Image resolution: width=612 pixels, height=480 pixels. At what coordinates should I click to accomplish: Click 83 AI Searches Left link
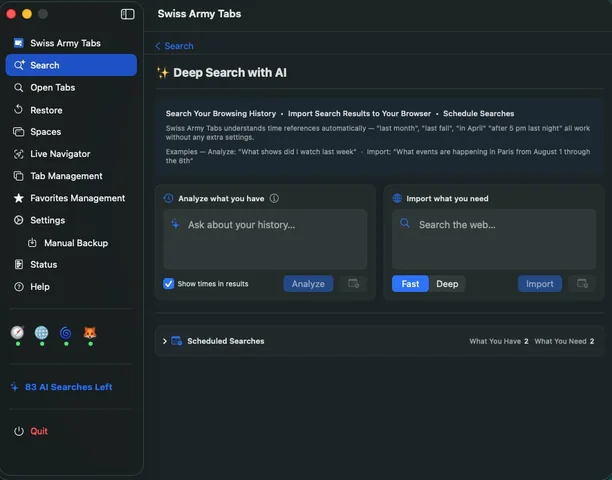coord(68,387)
